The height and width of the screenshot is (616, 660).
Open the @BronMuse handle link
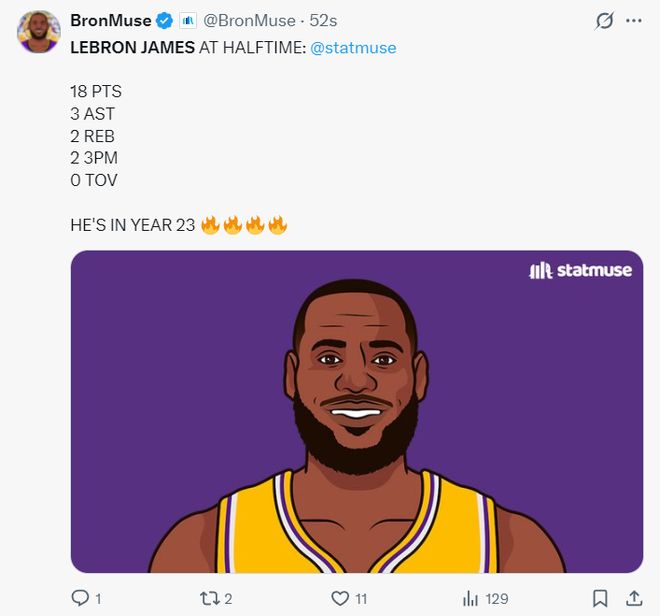250,21
